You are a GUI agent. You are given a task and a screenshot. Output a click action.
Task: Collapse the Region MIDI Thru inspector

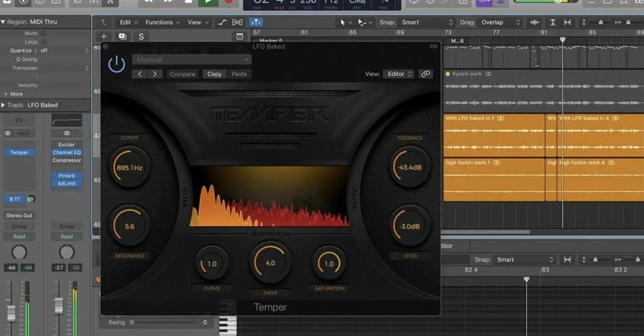[x=3, y=22]
